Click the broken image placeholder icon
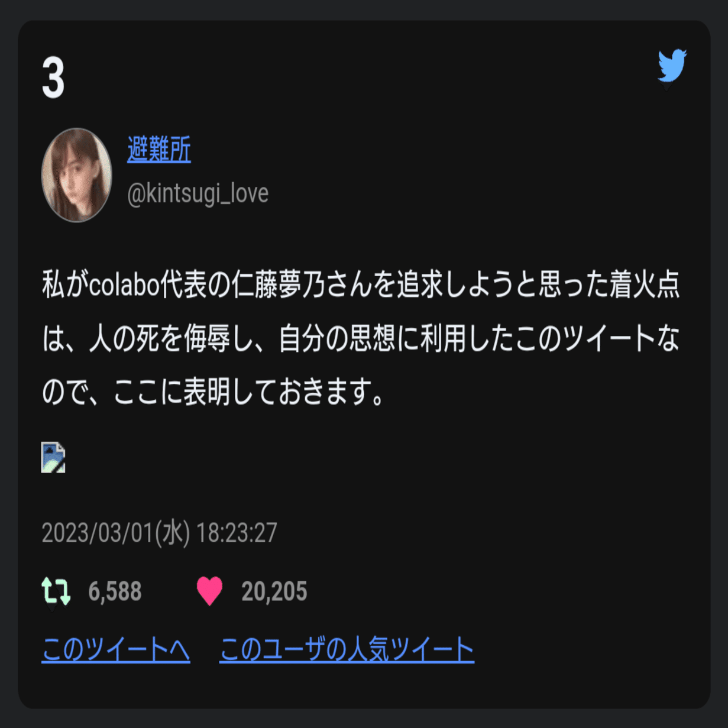This screenshot has width=728, height=728. point(53,457)
